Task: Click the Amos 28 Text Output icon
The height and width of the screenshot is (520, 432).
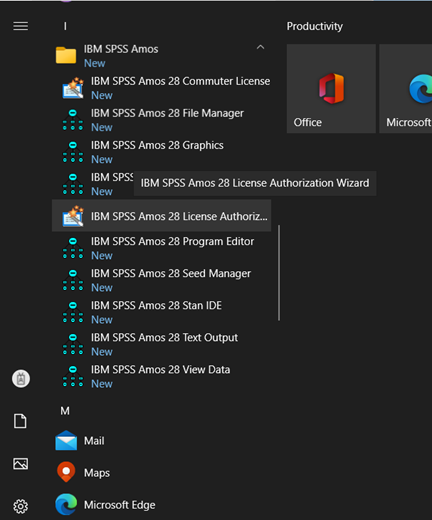Action: 73,344
